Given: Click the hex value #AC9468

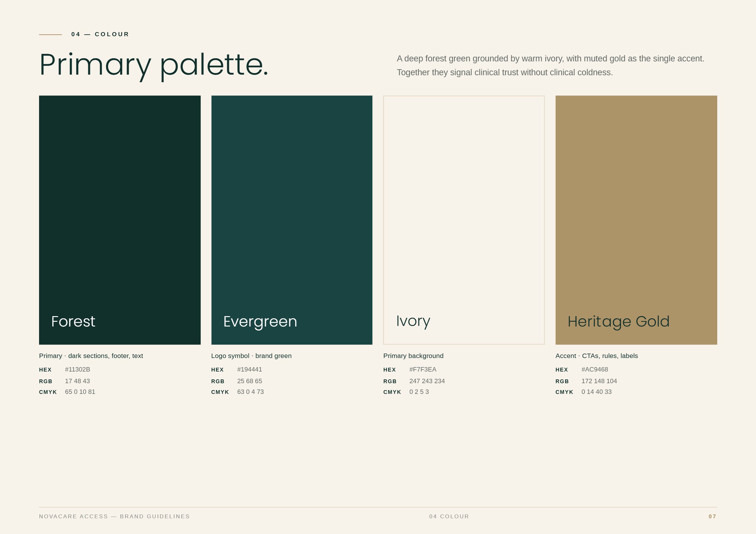Looking at the screenshot, I should point(595,370).
